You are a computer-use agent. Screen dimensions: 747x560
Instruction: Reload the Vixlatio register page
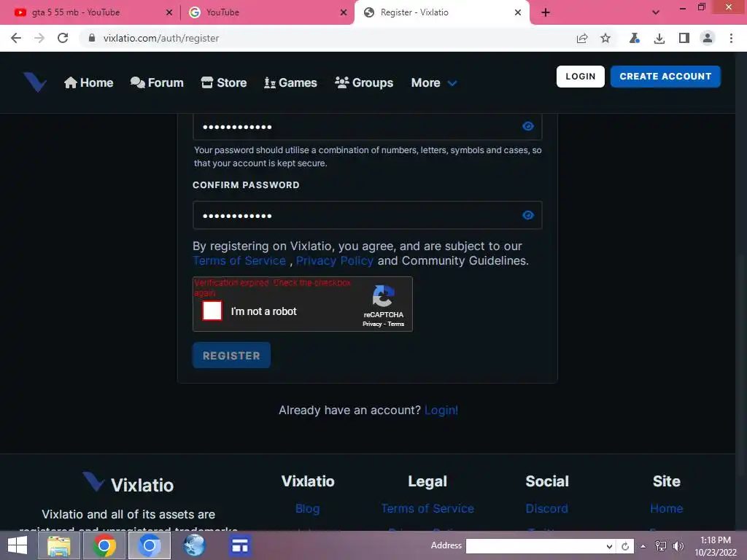tap(63, 38)
